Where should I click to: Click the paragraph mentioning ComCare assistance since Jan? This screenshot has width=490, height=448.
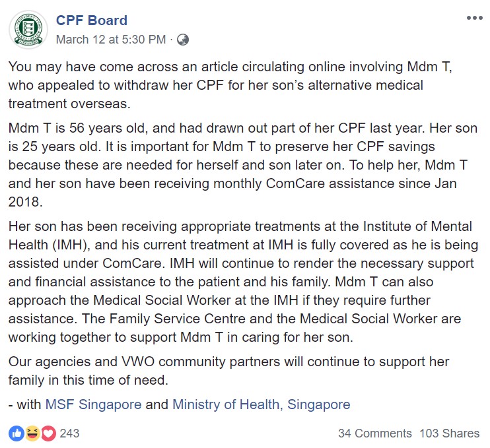243,165
